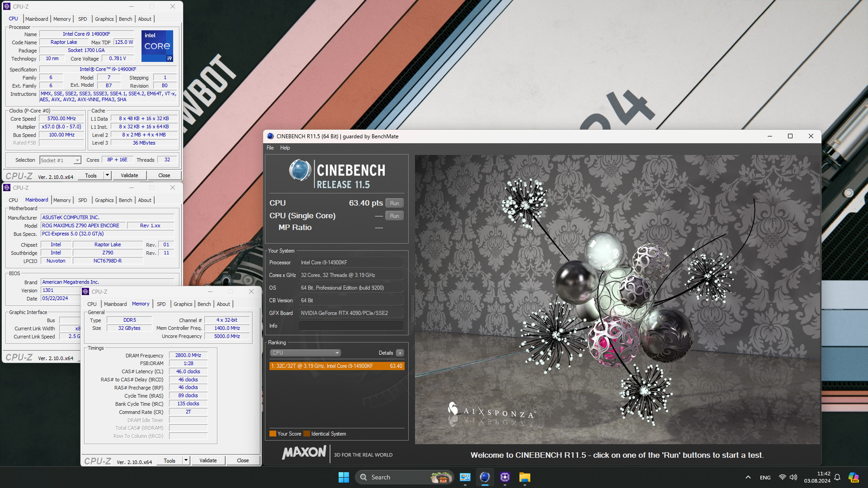Click the 5000.0 MHz Uncore Frequency value
Viewport: 868px width, 488px height.
tap(227, 336)
